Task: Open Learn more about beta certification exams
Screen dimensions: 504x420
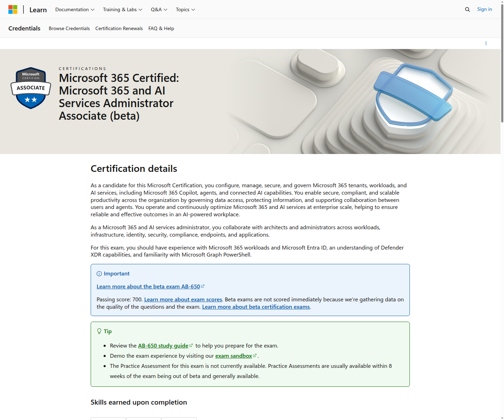Action: 256,307
